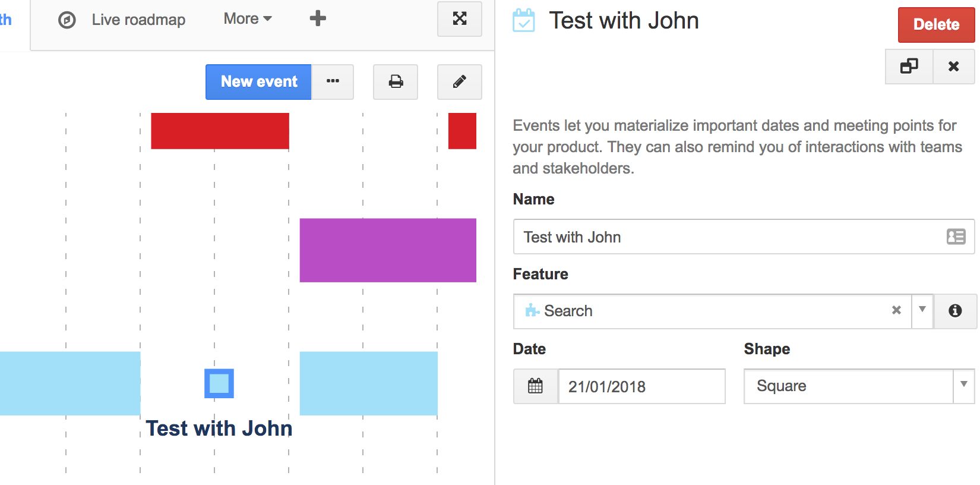The width and height of the screenshot is (980, 485).
Task: Click the info icon next to Feature
Action: (954, 311)
